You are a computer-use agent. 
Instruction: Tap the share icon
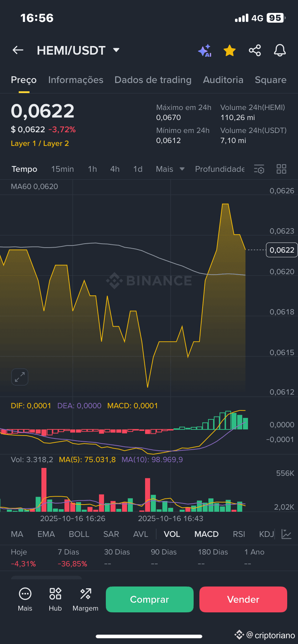click(x=255, y=50)
